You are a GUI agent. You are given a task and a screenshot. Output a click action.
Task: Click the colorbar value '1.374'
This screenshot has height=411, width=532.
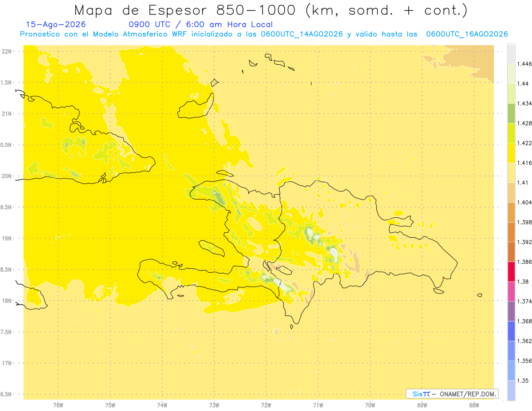[525, 301]
